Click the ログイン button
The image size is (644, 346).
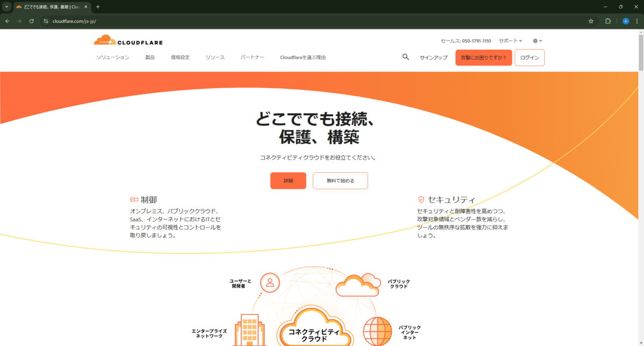[x=530, y=57]
